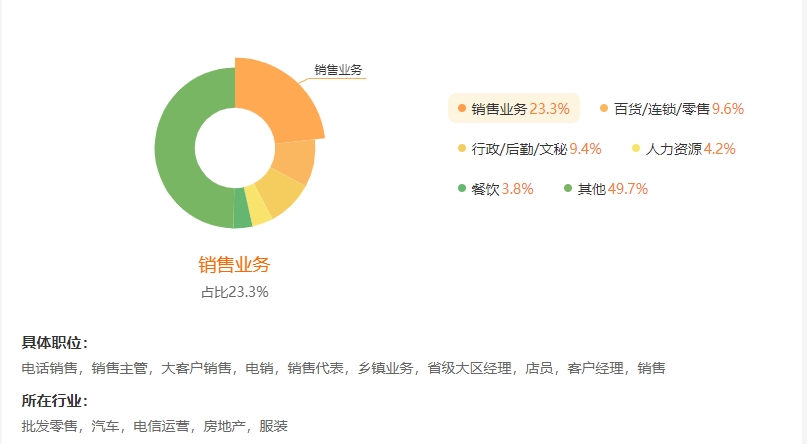Click 电话销售 in the job list
The width and height of the screenshot is (807, 444).
click(x=49, y=368)
